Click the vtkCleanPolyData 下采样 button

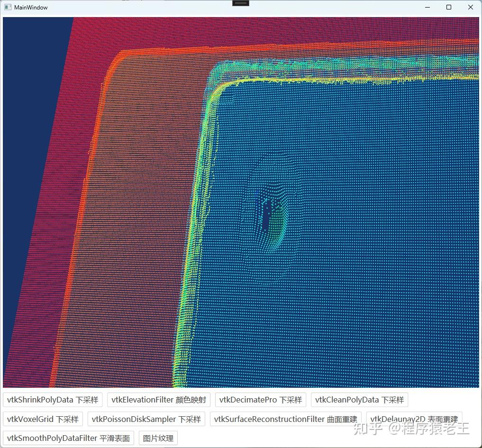[x=359, y=400]
